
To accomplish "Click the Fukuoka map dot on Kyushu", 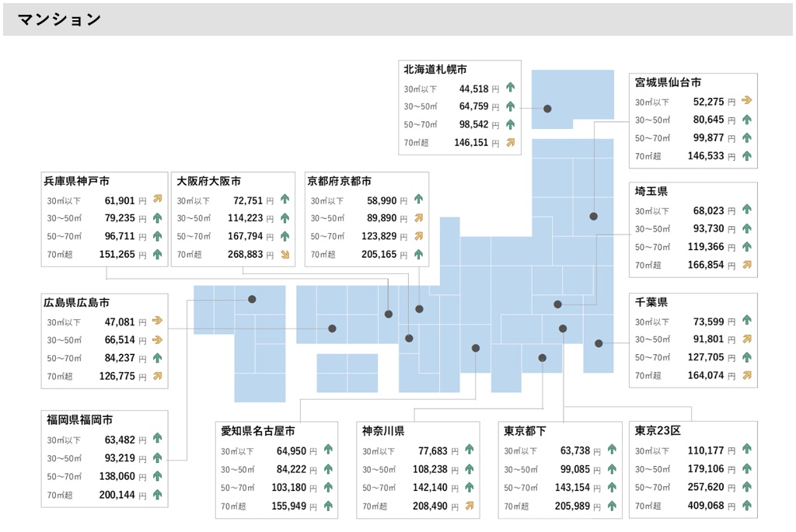I will 252,299.
